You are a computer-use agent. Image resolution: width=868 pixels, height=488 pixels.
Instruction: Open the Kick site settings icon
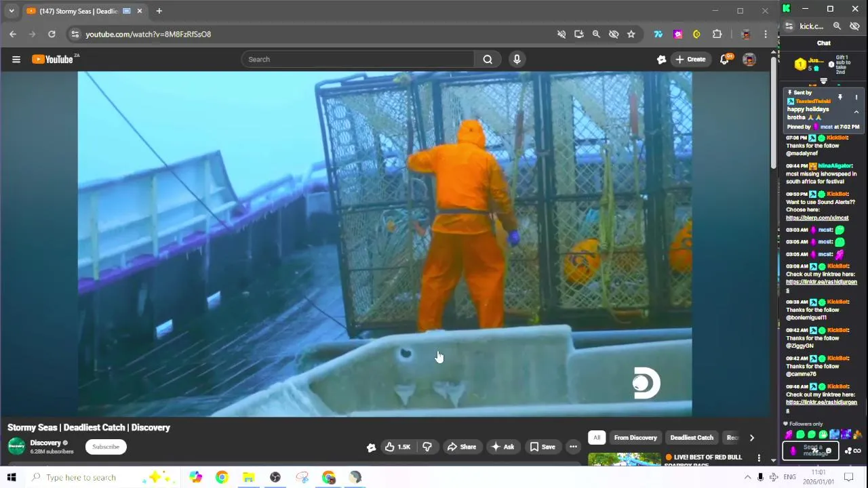pyautogui.click(x=789, y=26)
